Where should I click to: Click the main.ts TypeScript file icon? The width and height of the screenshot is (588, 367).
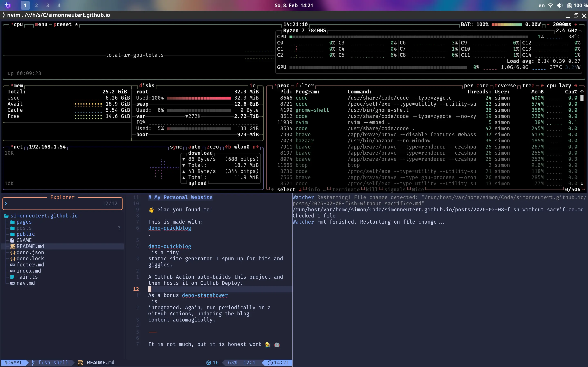point(12,277)
